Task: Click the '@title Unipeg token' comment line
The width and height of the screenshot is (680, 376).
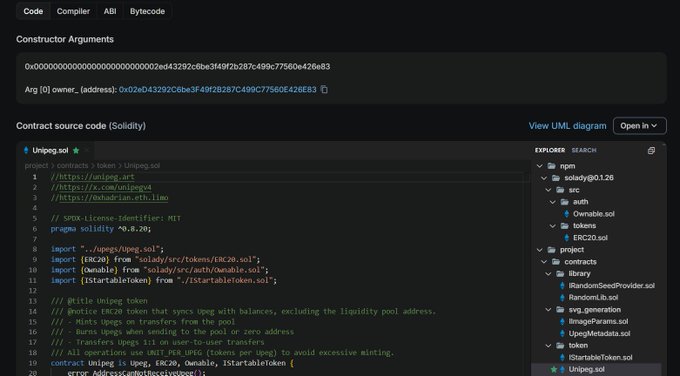Action: (x=99, y=301)
